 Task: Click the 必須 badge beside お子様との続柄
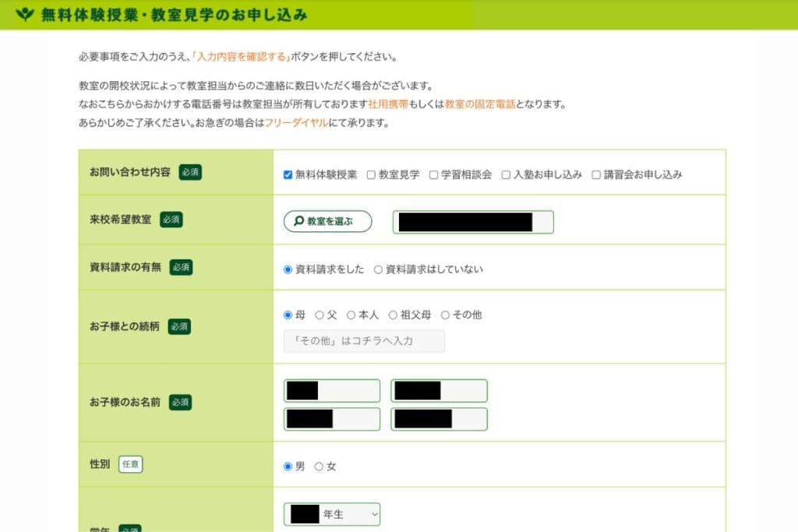click(x=180, y=326)
